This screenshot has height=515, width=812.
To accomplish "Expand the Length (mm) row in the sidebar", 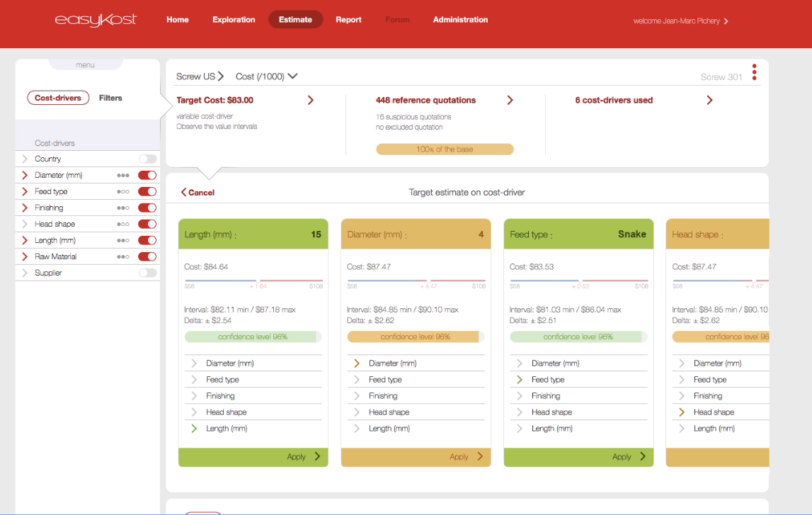I will coord(24,240).
